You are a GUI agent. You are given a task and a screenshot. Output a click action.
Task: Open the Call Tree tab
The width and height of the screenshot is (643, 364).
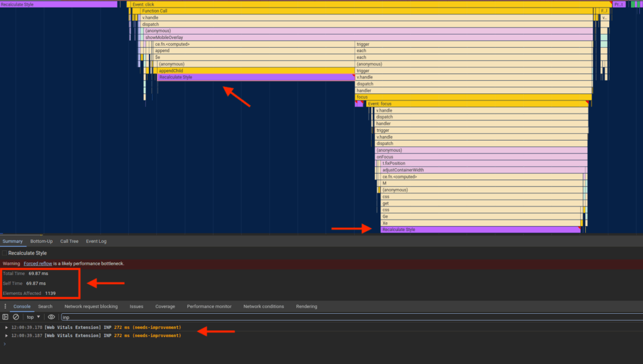[x=69, y=241]
